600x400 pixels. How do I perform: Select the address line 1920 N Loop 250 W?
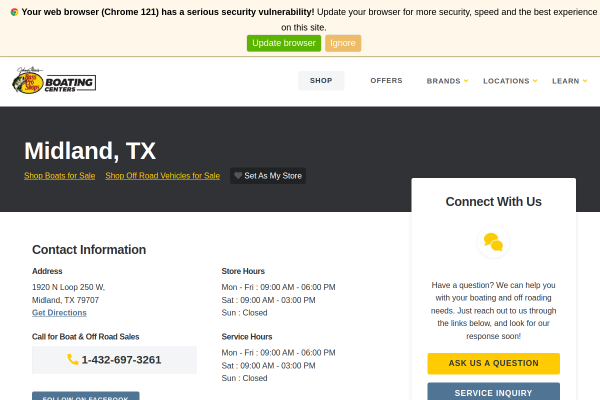pos(68,287)
